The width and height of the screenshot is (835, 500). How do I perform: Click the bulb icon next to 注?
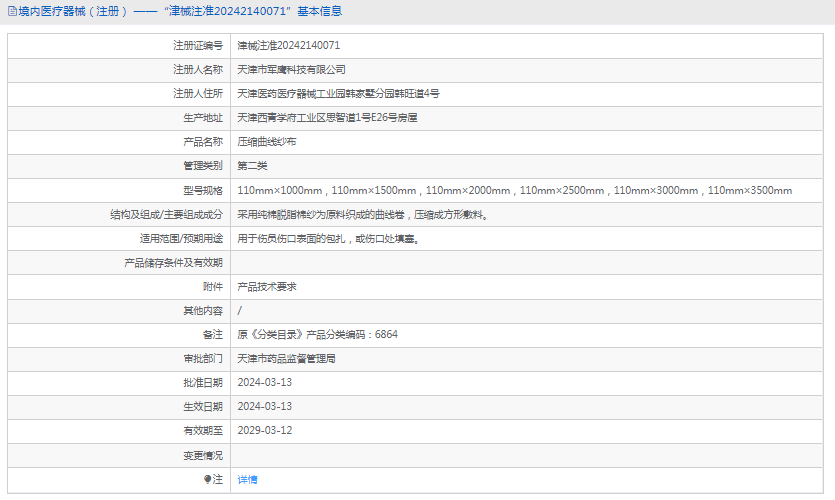tap(208, 480)
